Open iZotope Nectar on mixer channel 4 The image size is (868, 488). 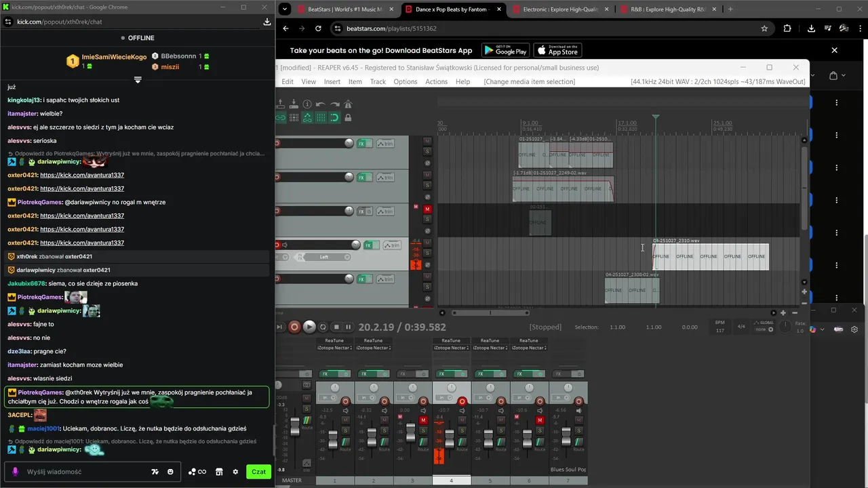(x=451, y=348)
